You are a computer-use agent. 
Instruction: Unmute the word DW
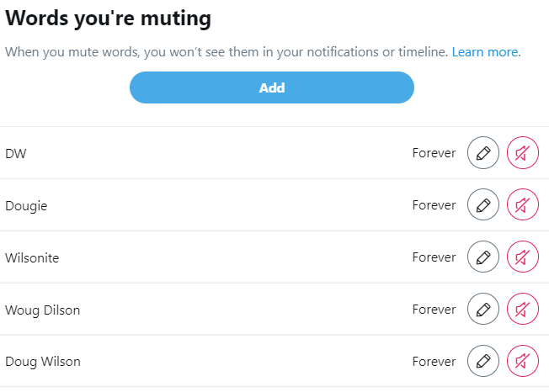523,153
